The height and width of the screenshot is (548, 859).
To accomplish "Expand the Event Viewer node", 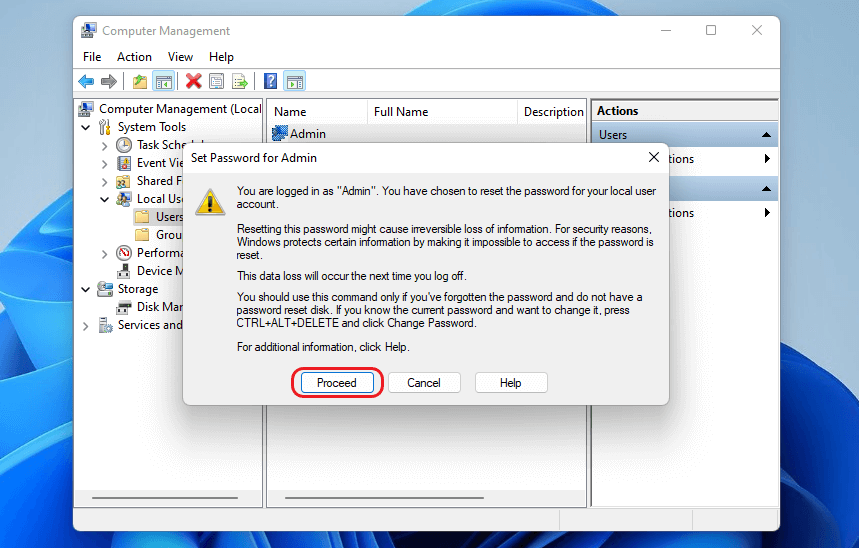I will coord(104,163).
